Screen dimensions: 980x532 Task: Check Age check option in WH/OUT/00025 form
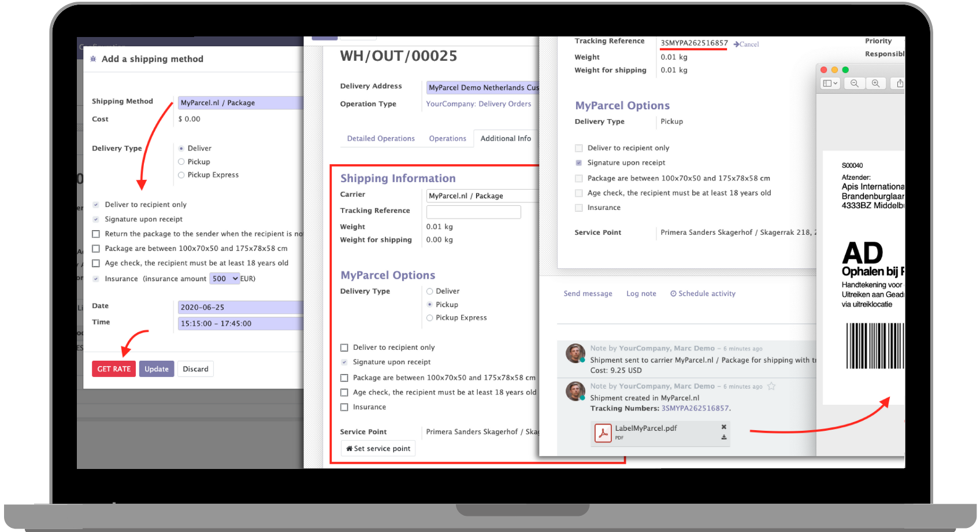pos(344,392)
